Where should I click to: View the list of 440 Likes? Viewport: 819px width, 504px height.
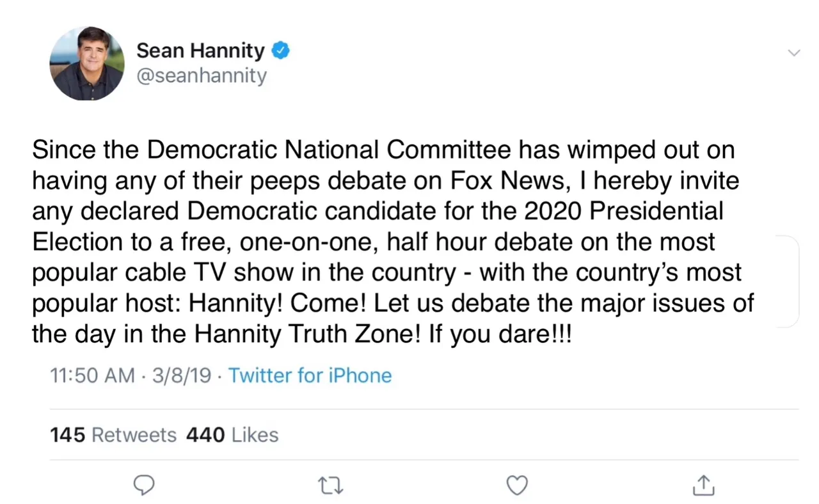(x=232, y=435)
